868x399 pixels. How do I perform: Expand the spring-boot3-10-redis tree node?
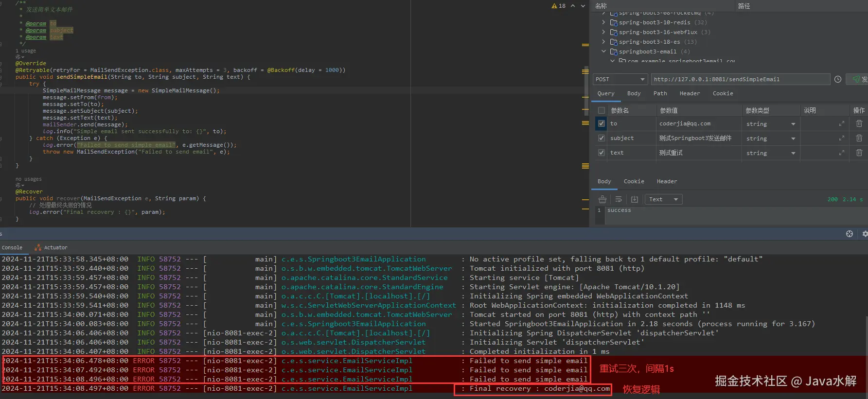pos(603,22)
